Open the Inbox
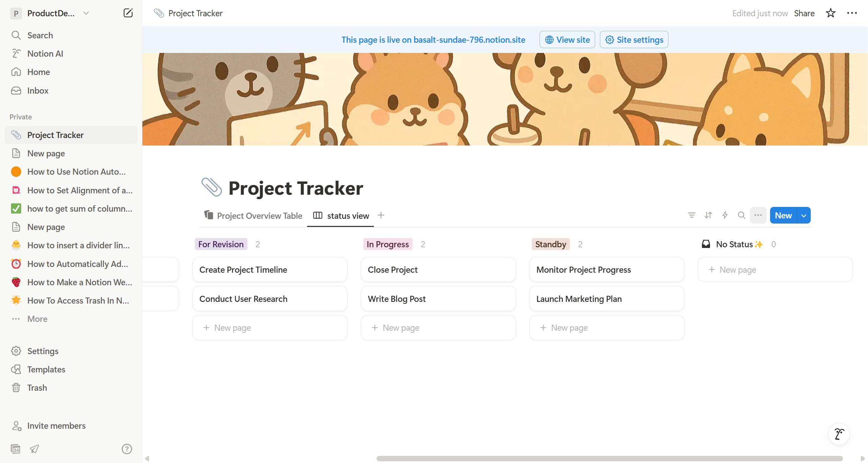The image size is (868, 463). tap(71, 91)
